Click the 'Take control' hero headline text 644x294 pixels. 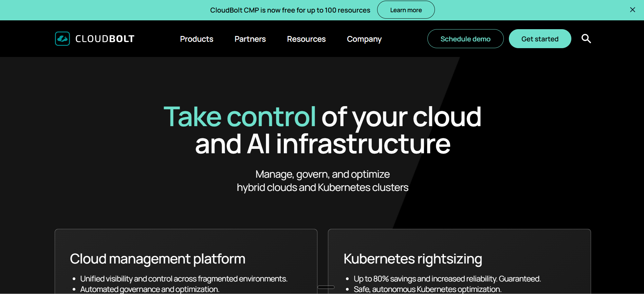click(x=240, y=117)
